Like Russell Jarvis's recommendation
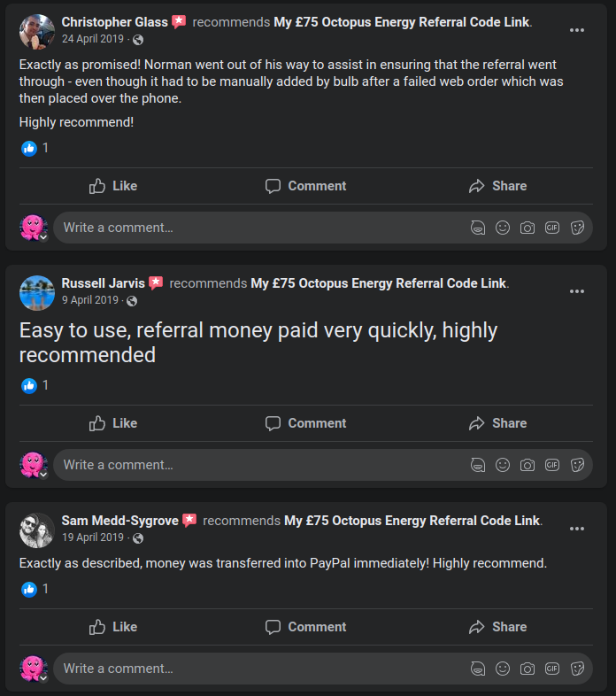Screen dimensions: 616x696 click(113, 423)
